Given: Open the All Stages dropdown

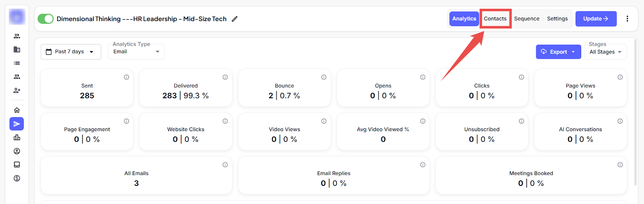Looking at the screenshot, I should click(x=605, y=52).
